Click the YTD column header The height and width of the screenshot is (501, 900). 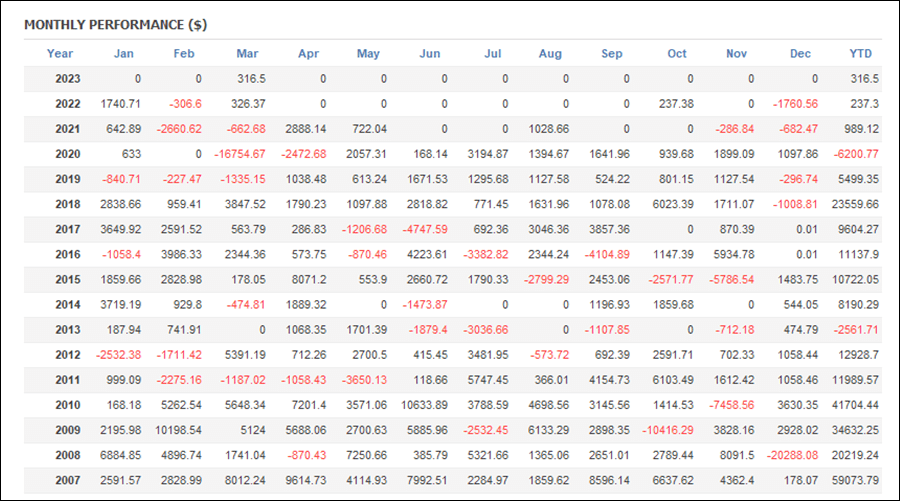(860, 53)
